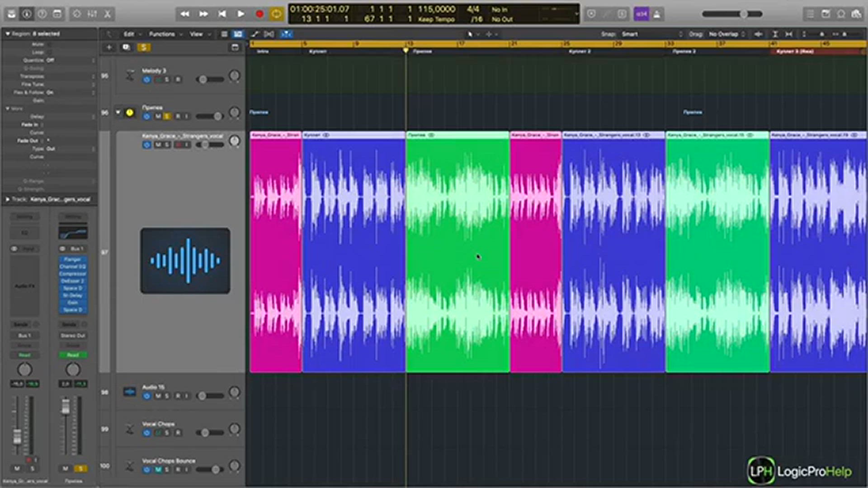Viewport: 868px width, 488px height.
Task: Mute the Припев track in track header
Action: 158,117
